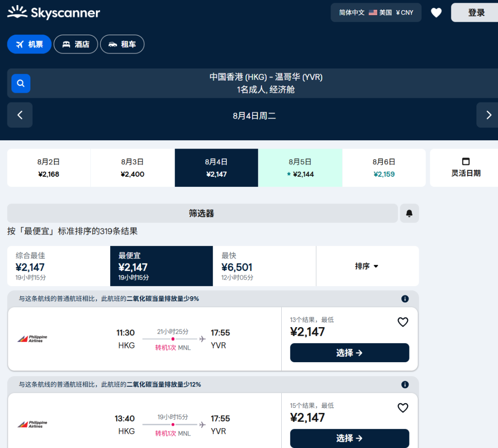Go to next day with right arrow

point(488,115)
